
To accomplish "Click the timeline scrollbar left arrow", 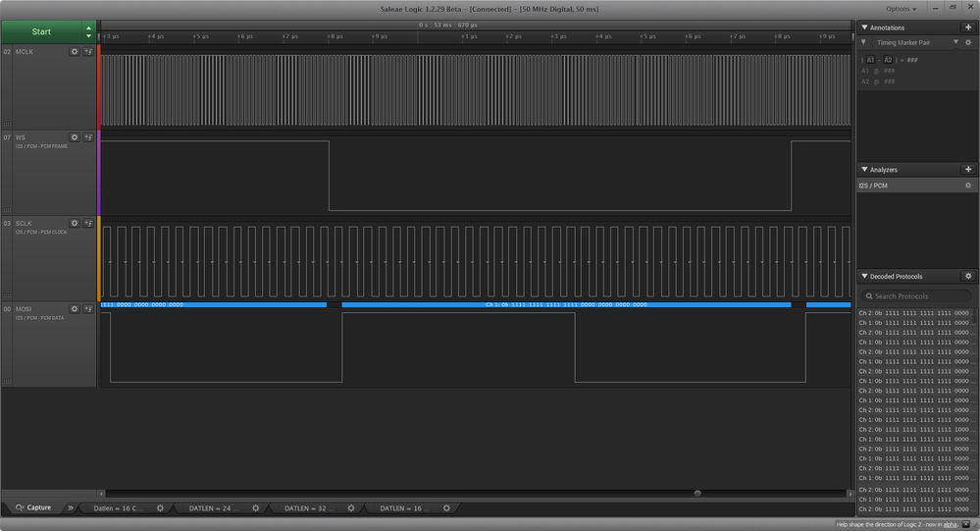I will coord(101,494).
